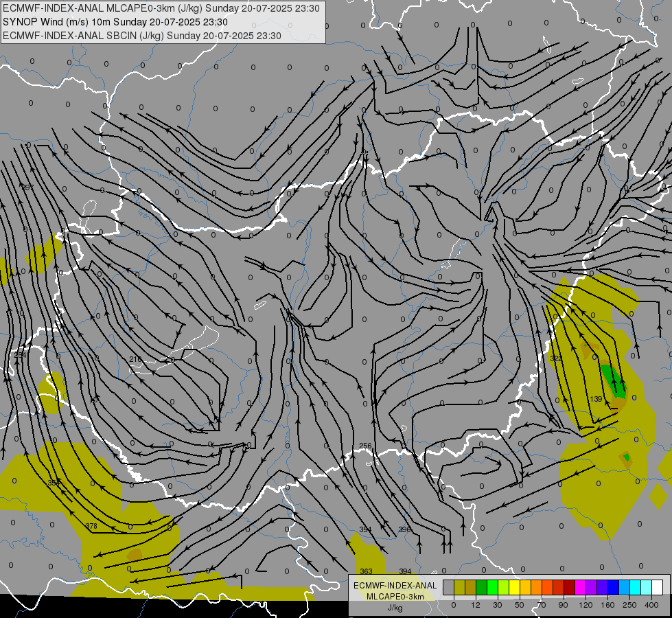Select the SYNOP Wind 10m title line
672x618 pixels.
click(115, 22)
